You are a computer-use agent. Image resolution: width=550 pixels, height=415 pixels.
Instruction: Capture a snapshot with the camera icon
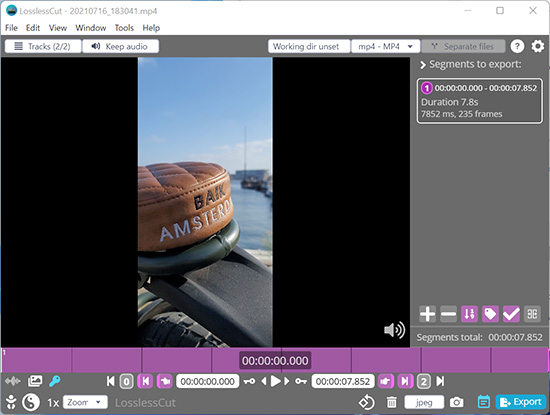click(456, 402)
